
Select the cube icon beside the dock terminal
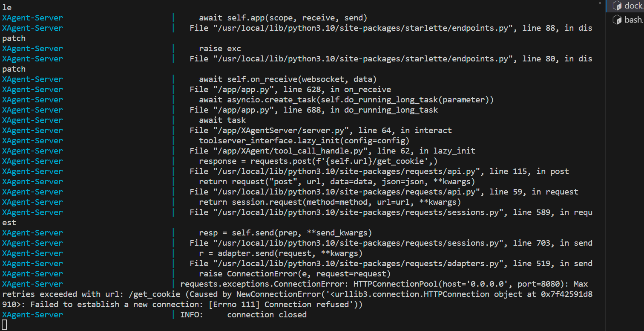click(617, 6)
